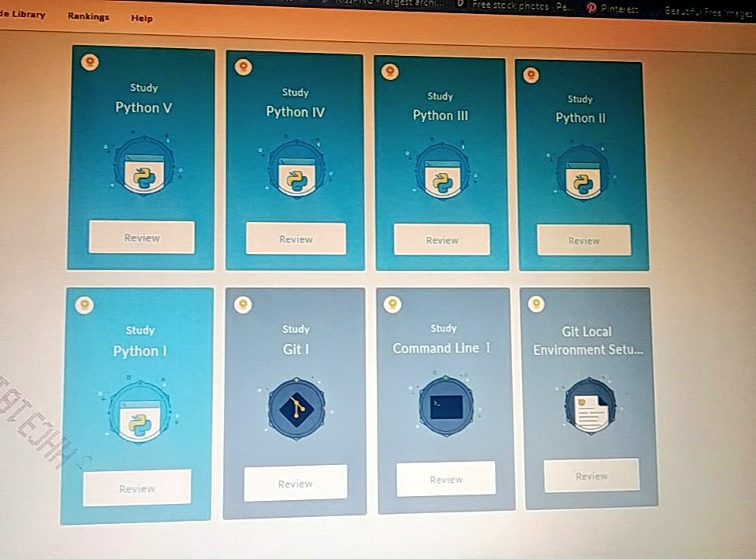Open the Code Library menu item
756x559 pixels.
tap(23, 14)
